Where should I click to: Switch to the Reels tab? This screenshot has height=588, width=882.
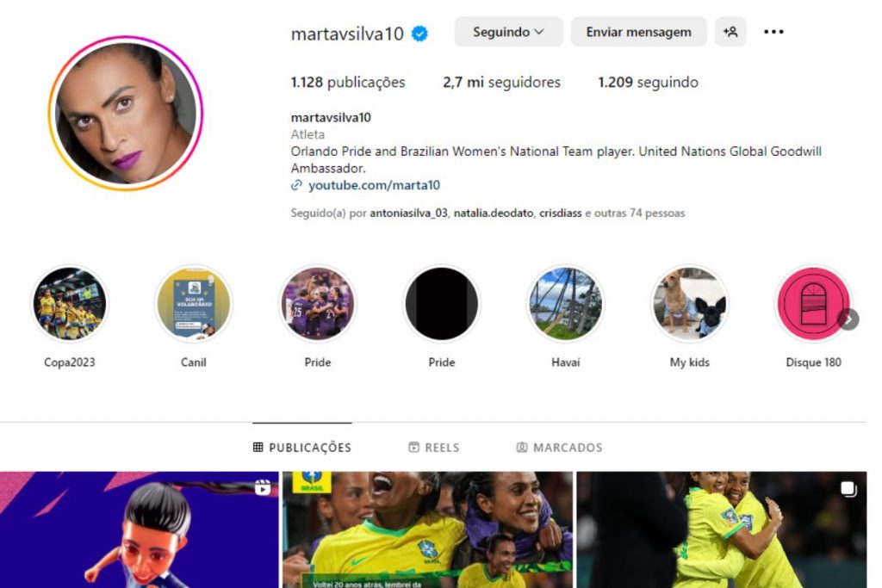tap(434, 448)
